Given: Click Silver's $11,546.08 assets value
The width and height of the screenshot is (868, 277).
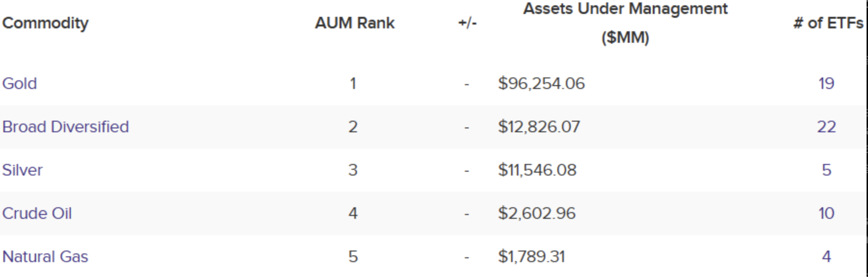Looking at the screenshot, I should (537, 170).
